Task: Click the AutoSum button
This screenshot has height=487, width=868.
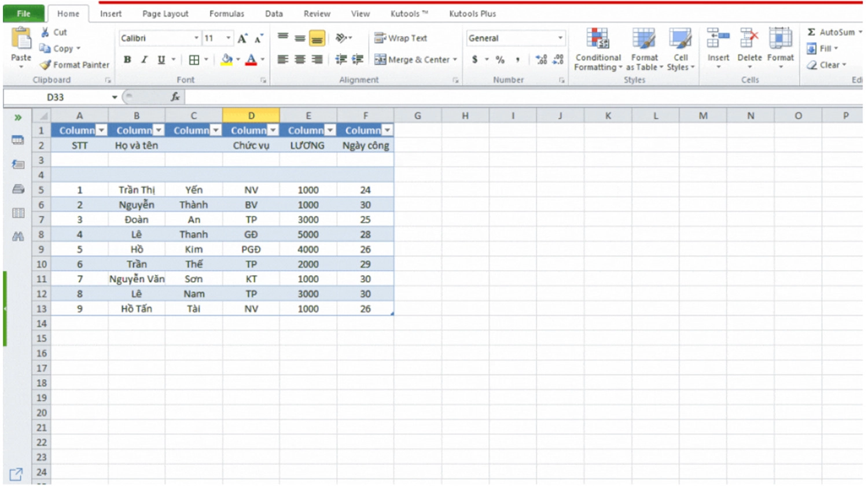Action: [x=833, y=32]
